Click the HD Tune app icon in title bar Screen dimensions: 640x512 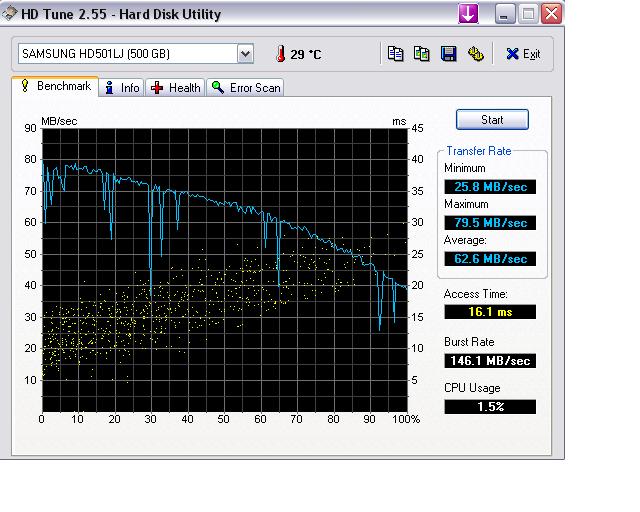click(x=10, y=13)
